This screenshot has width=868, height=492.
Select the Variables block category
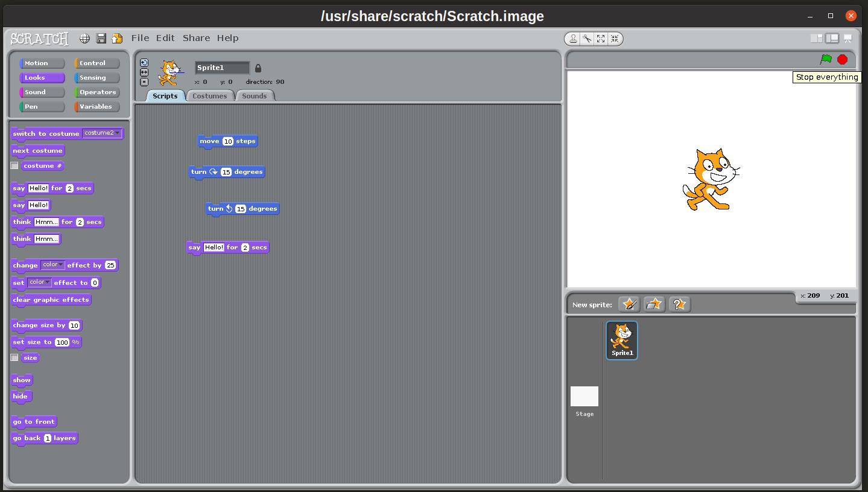97,107
